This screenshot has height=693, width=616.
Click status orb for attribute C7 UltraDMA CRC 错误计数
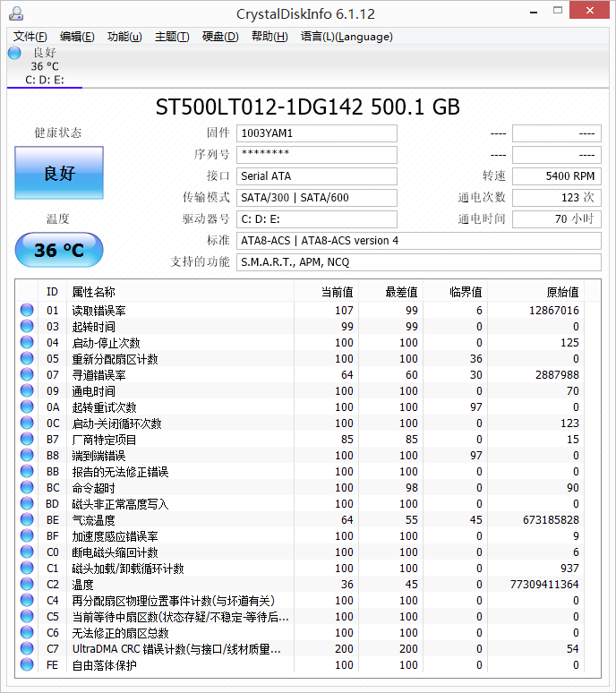point(27,649)
